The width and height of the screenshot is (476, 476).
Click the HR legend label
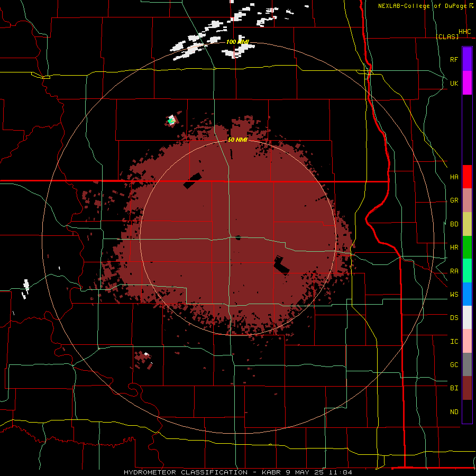[x=454, y=248]
